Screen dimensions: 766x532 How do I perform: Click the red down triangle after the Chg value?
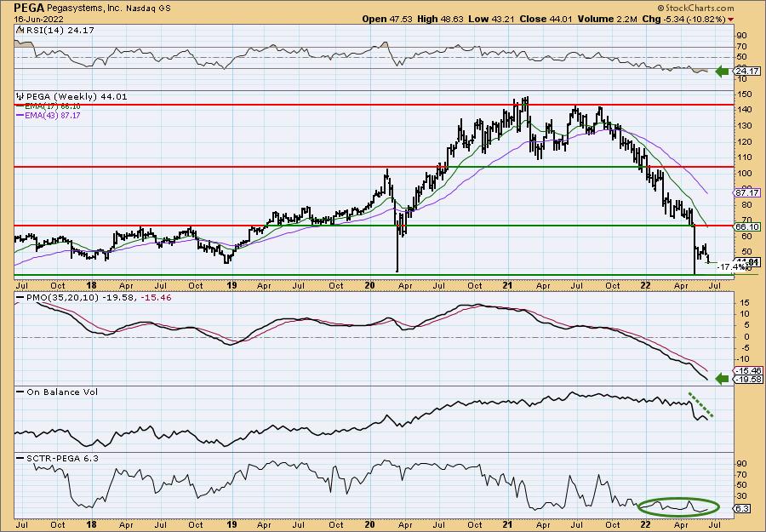731,20
